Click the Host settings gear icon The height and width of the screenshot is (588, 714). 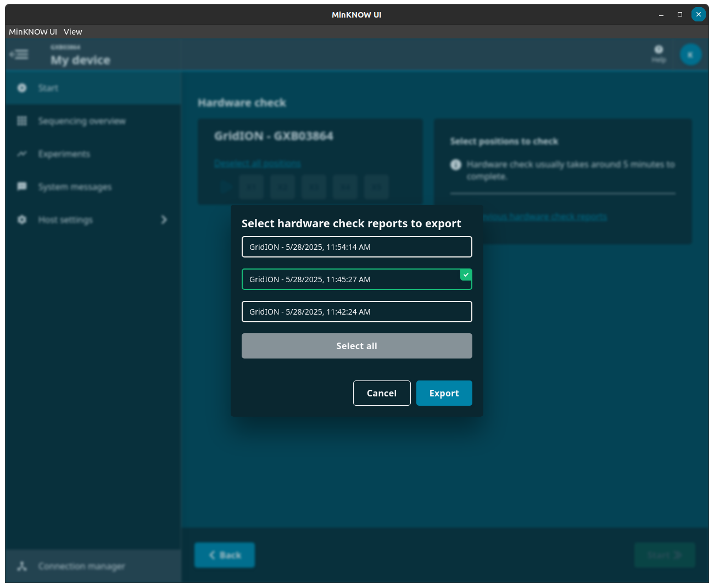(22, 220)
